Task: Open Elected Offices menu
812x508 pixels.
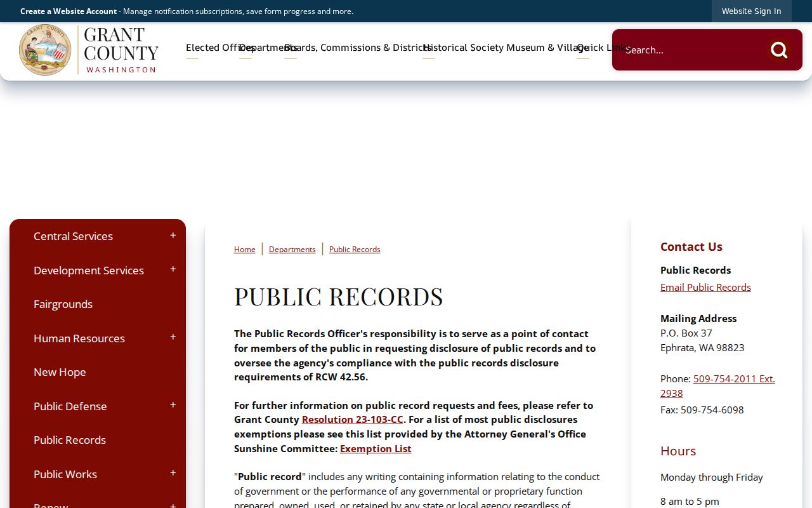Action: [213, 48]
